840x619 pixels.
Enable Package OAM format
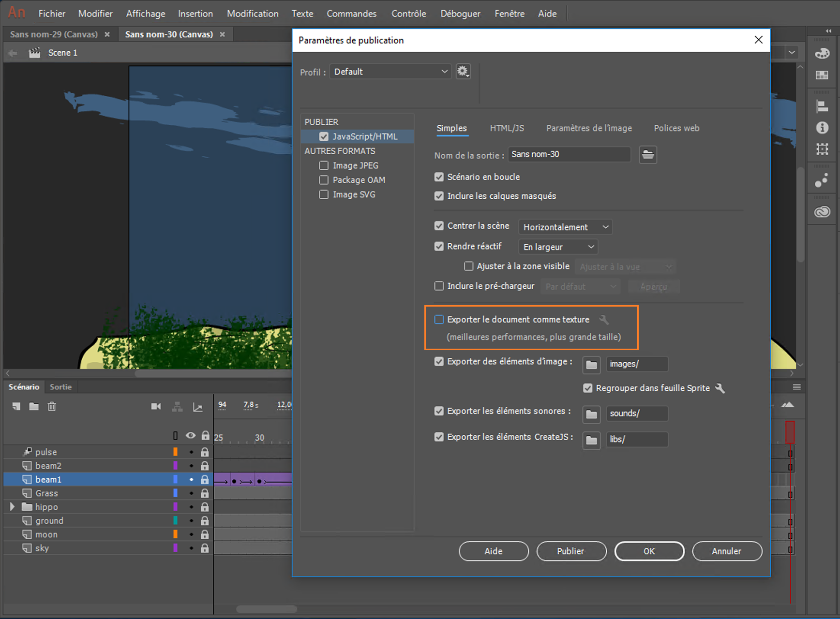pos(324,180)
